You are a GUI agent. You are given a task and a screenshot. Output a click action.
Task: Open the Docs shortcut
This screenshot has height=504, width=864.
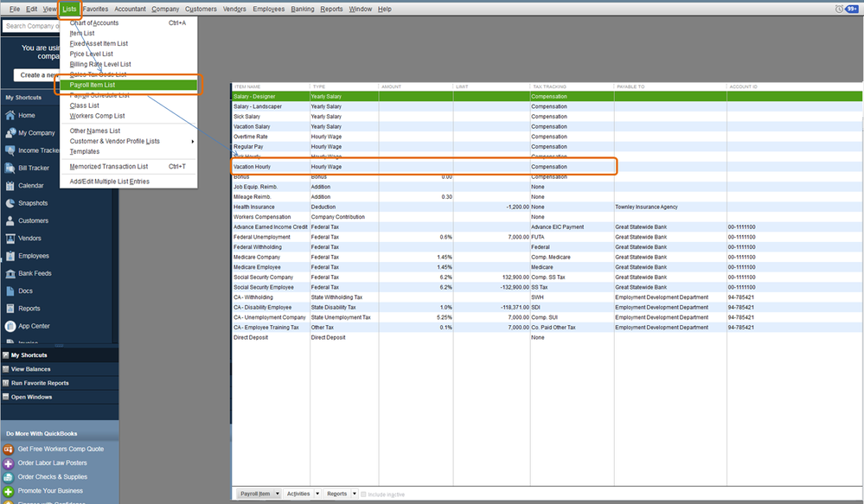pos(19,291)
